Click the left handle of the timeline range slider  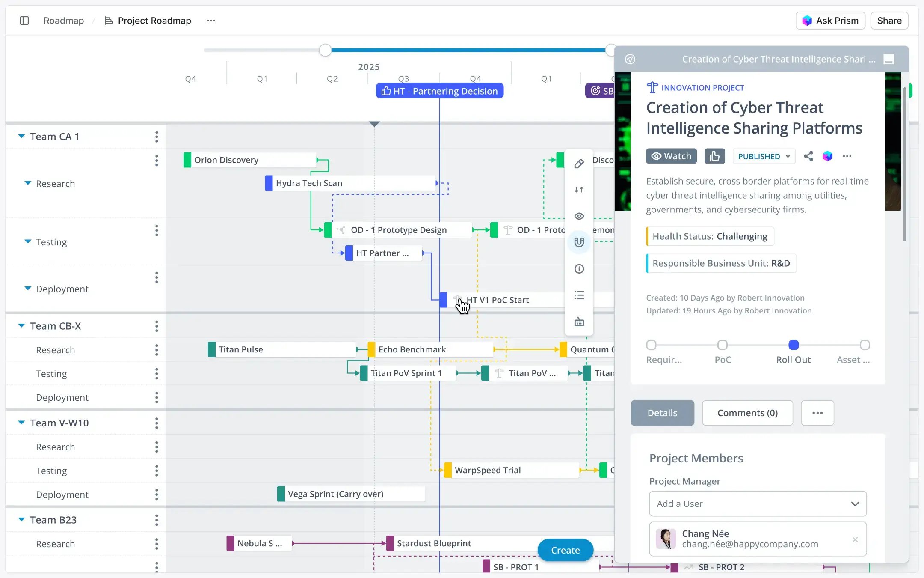pos(325,50)
